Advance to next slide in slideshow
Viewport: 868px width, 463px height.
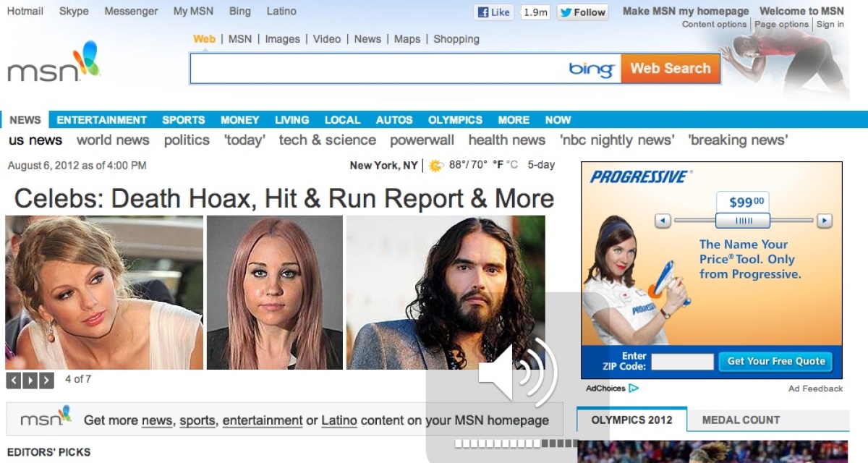(x=46, y=380)
